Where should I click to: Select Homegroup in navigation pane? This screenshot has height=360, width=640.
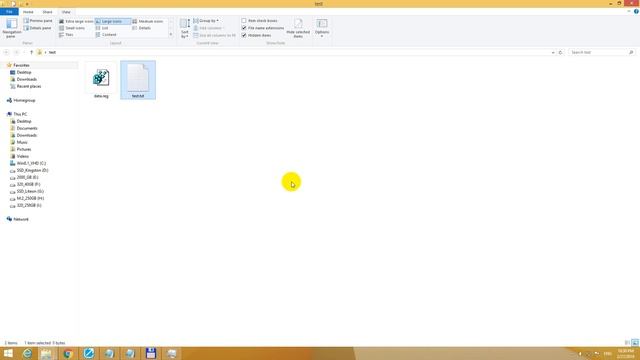[24, 100]
